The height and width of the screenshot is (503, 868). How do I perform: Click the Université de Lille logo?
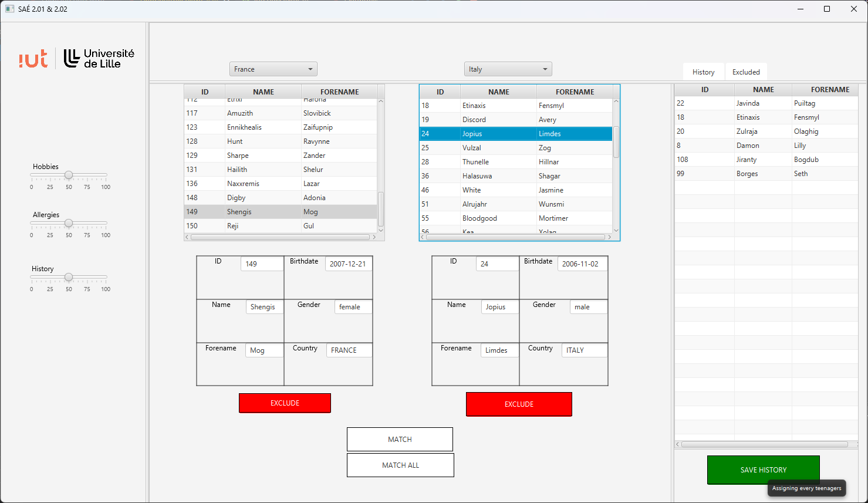click(97, 58)
